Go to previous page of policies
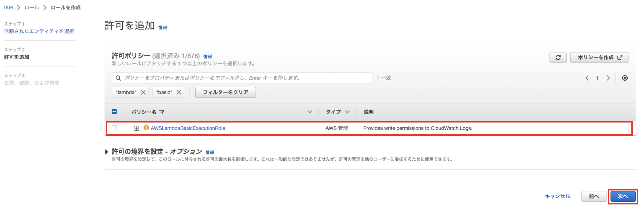 tap(587, 78)
